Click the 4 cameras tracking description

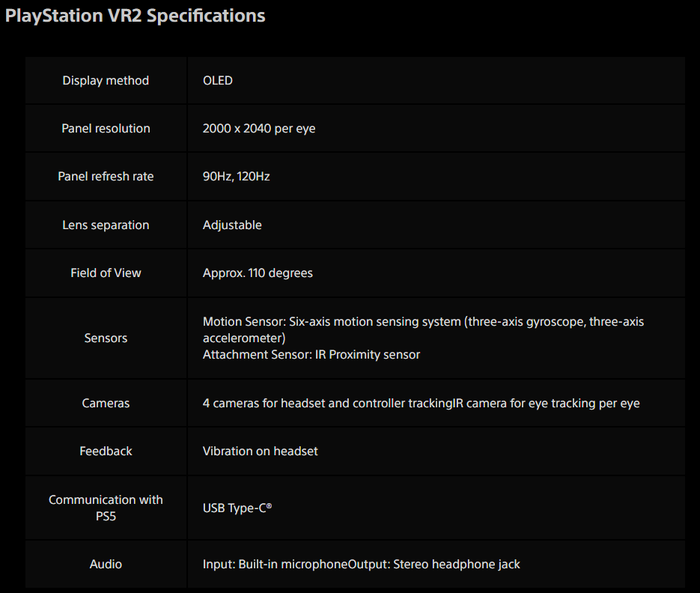[421, 404]
